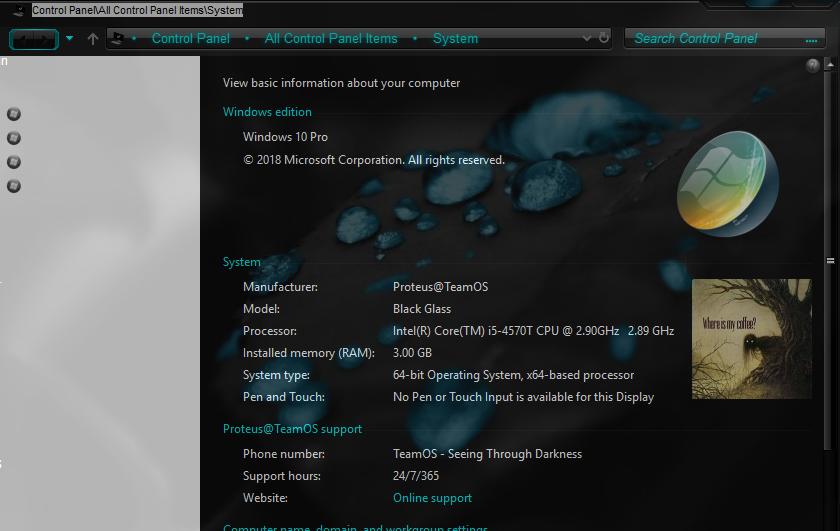Click the 'Model:' field label

click(x=261, y=309)
